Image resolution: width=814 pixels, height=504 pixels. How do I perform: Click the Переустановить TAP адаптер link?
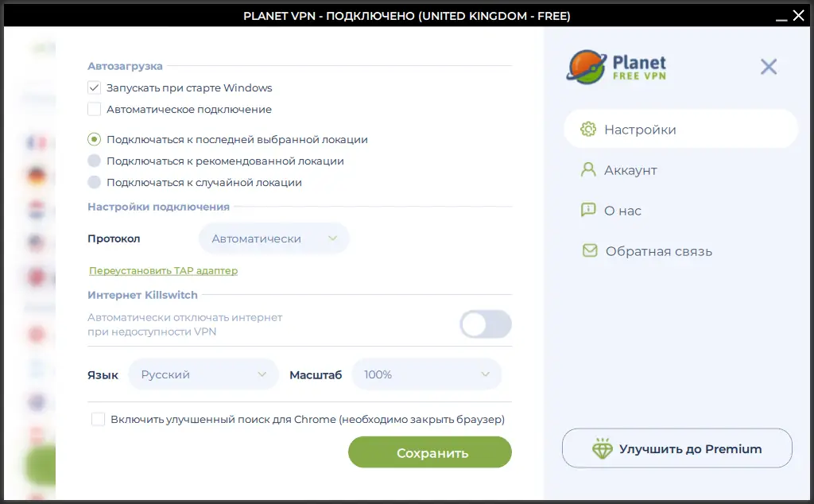(163, 271)
